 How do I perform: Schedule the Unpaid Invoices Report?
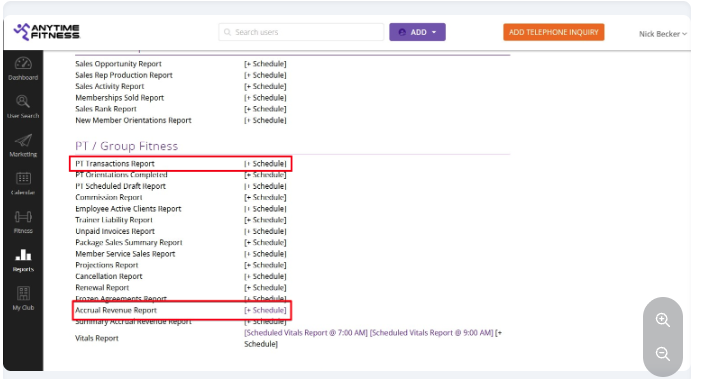265,231
